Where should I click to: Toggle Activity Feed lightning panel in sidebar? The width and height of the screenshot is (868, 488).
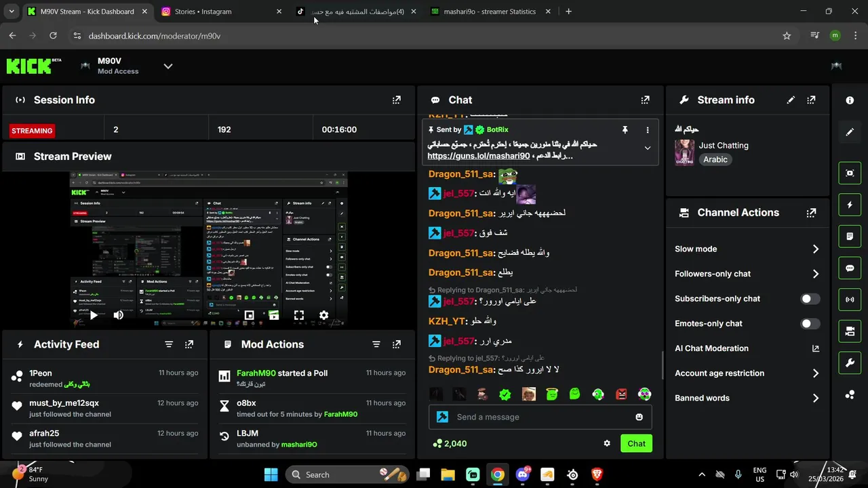pyautogui.click(x=850, y=205)
